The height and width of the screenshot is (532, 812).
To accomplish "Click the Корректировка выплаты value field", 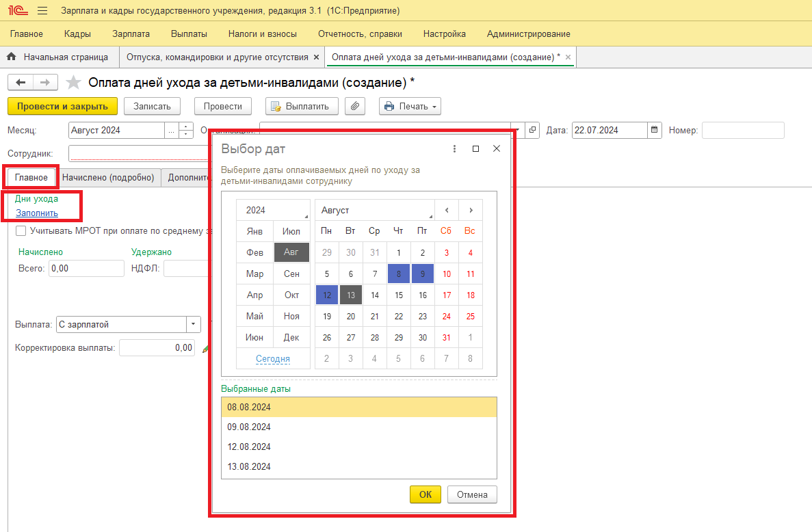I will click(157, 348).
